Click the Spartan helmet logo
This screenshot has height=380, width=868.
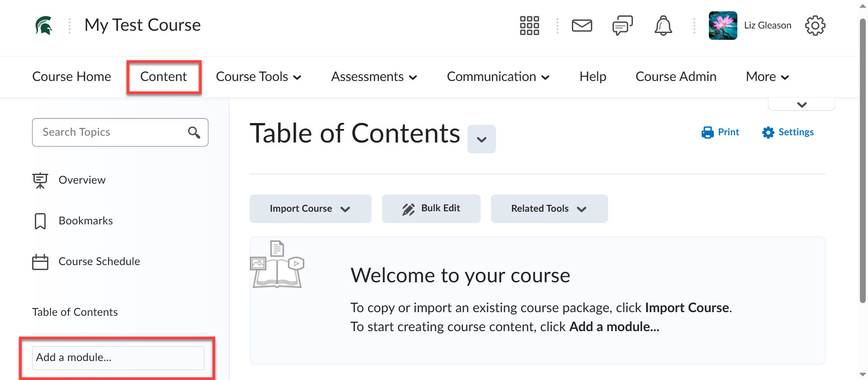tap(44, 25)
